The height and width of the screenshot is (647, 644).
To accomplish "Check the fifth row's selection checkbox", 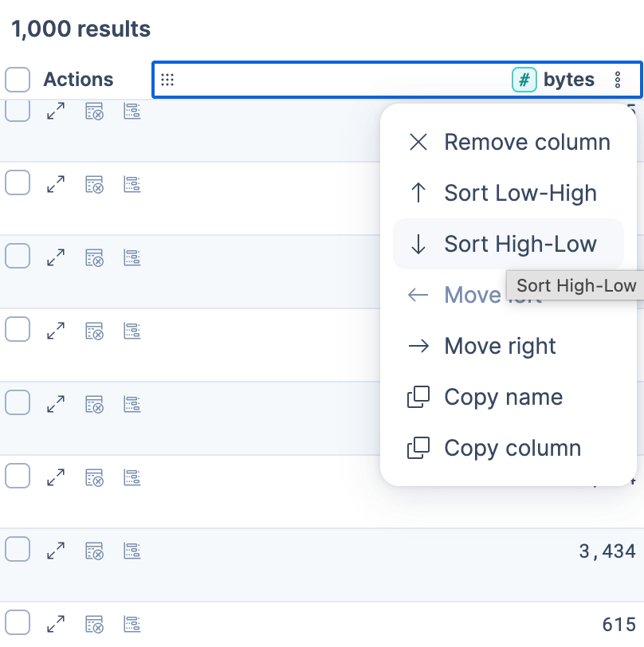I will (18, 402).
